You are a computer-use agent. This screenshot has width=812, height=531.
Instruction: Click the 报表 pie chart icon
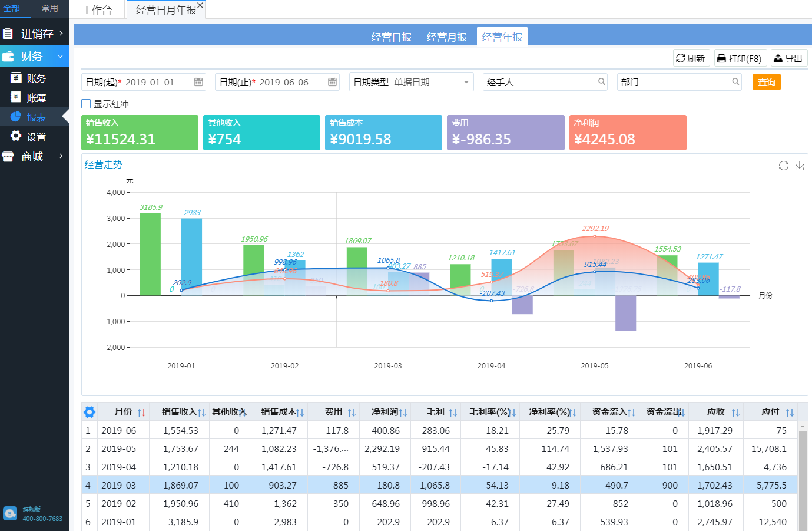coord(16,117)
